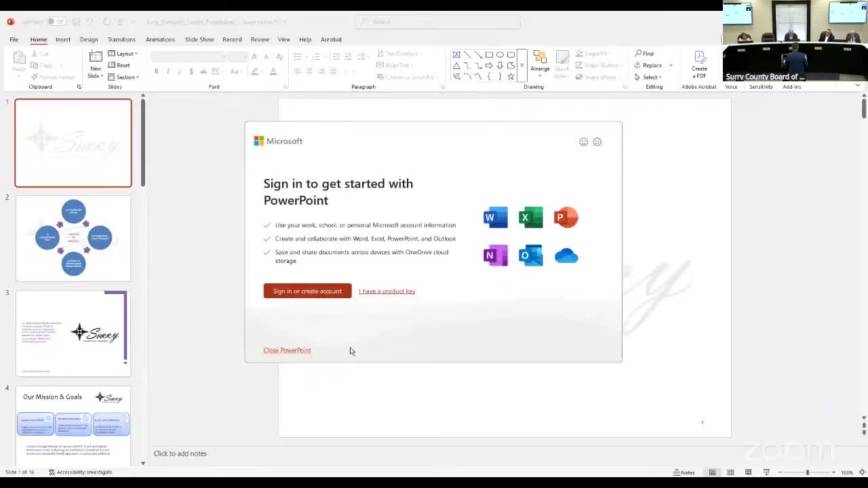Click the Word app icon in the dialog
Viewport: 868px width, 488px height.
[495, 218]
